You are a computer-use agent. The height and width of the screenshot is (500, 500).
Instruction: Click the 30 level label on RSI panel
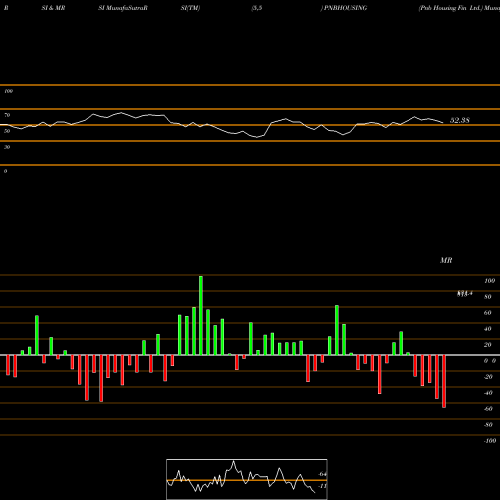(x=7, y=147)
